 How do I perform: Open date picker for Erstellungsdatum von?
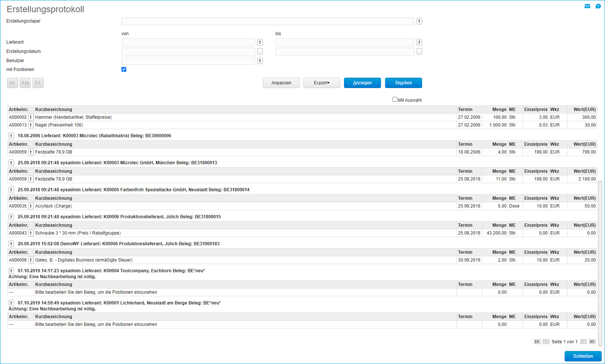click(260, 52)
